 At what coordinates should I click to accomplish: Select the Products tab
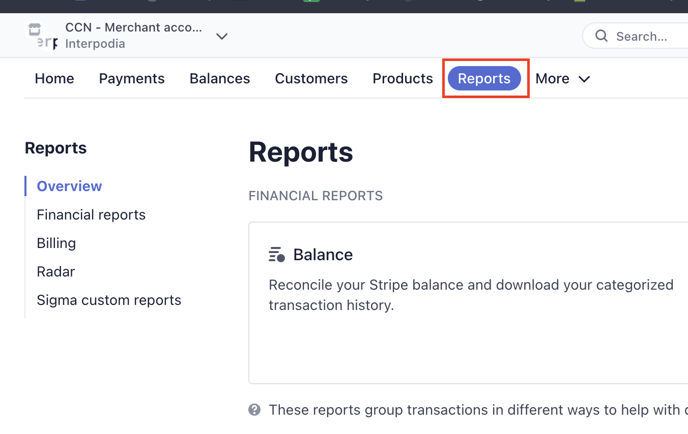[x=402, y=78]
